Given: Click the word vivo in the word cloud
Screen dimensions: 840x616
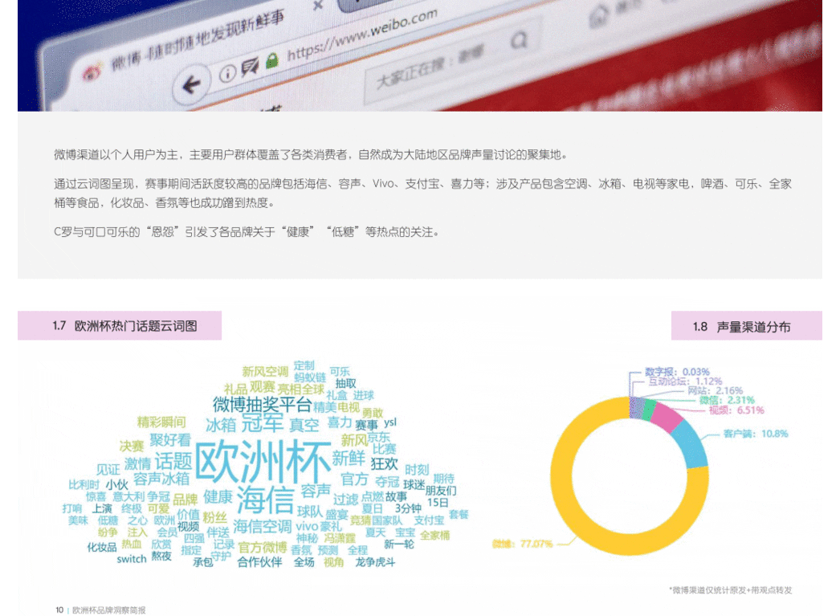Looking at the screenshot, I should pyautogui.click(x=307, y=527).
